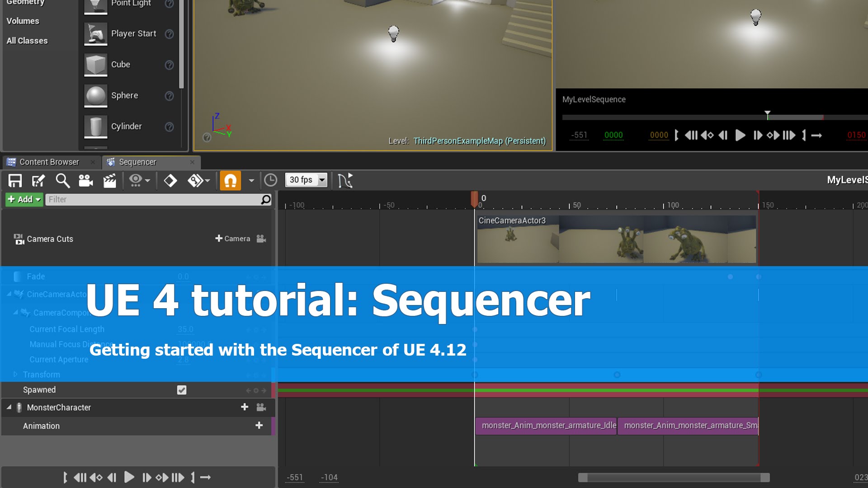Toggle the orange snapping magnet
Image resolution: width=868 pixels, height=488 pixels.
tap(230, 181)
